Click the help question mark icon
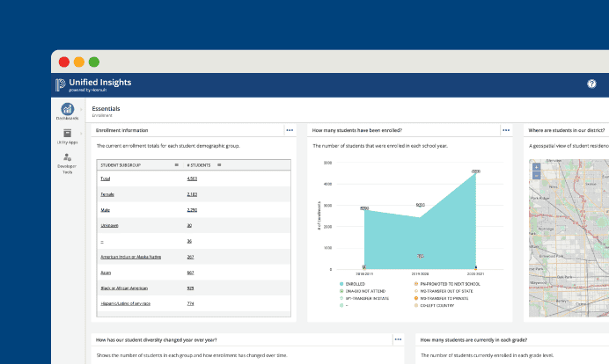The height and width of the screenshot is (364, 609). click(x=591, y=84)
